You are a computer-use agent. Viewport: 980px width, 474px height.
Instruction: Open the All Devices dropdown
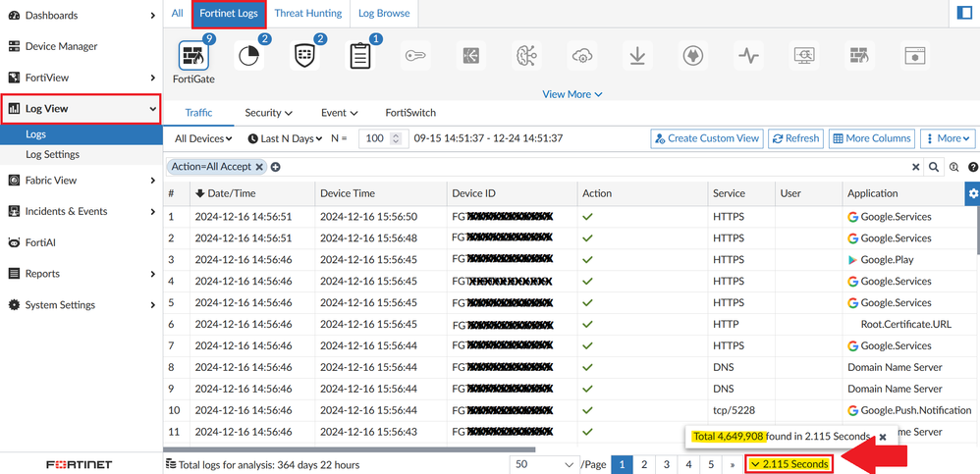[x=203, y=138]
